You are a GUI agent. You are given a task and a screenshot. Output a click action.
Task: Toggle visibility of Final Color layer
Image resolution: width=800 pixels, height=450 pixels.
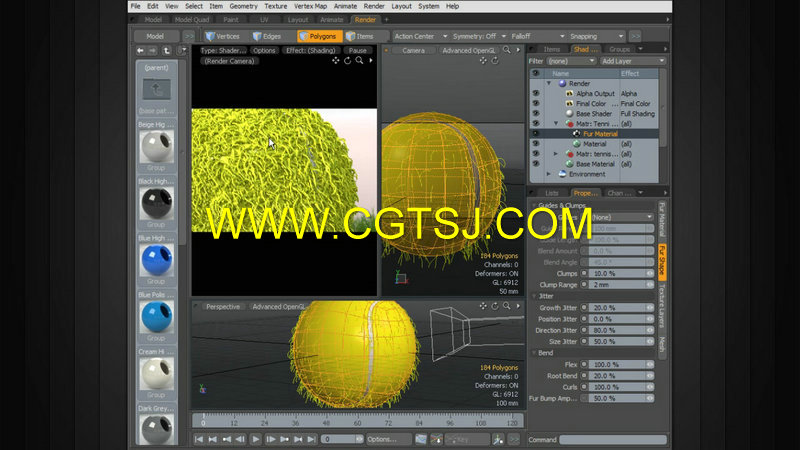tap(536, 104)
